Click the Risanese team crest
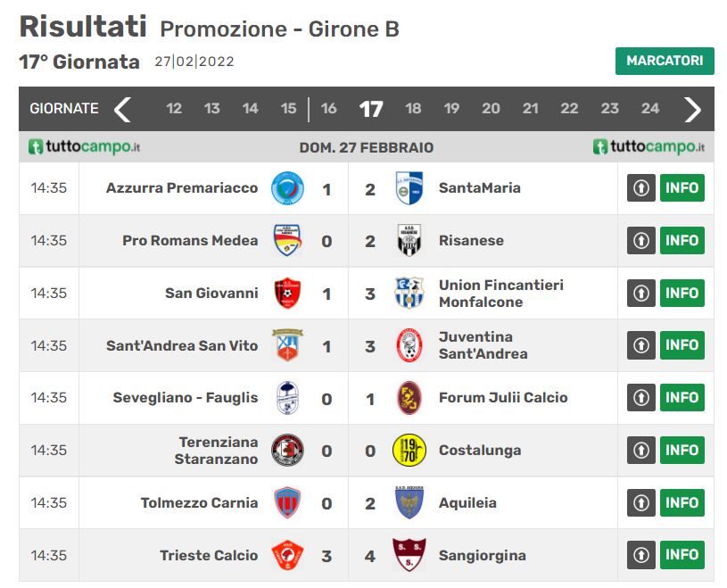Screen dimensions: 727x588 pyautogui.click(x=409, y=241)
